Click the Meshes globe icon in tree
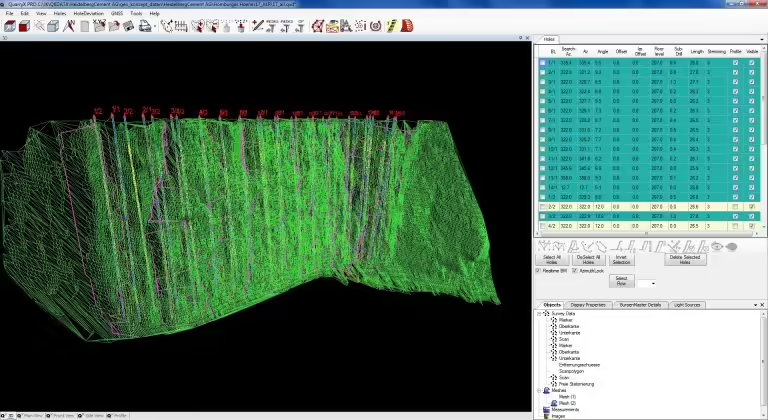The height and width of the screenshot is (420, 768). (x=546, y=390)
